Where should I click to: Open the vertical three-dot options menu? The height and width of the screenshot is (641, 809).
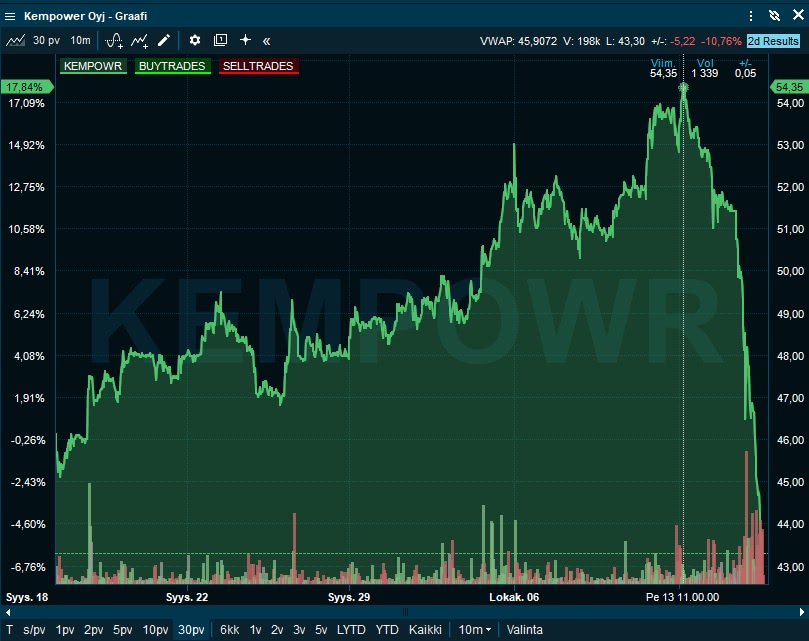coord(751,16)
